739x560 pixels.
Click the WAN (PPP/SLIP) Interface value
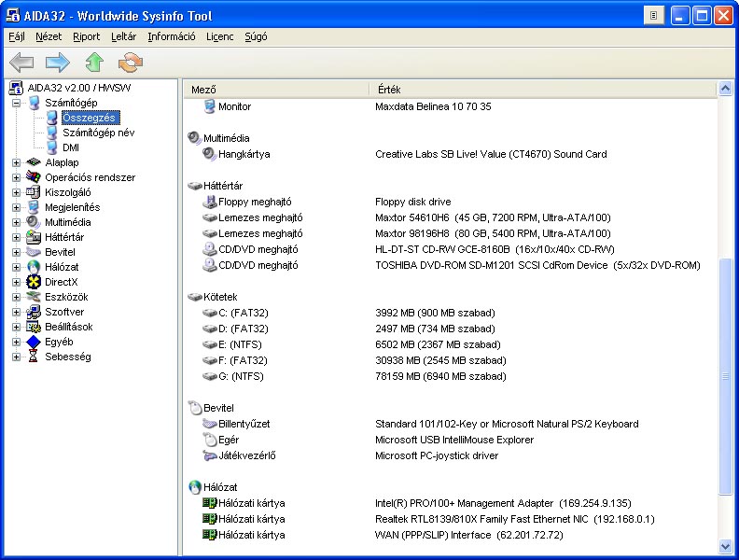(x=469, y=535)
